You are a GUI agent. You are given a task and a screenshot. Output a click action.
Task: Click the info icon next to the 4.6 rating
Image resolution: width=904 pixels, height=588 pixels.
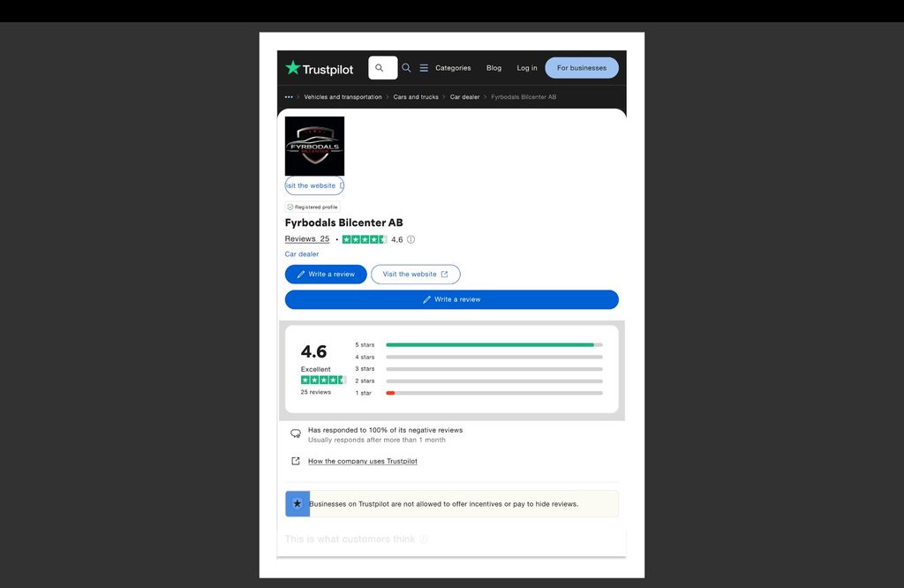coord(411,239)
